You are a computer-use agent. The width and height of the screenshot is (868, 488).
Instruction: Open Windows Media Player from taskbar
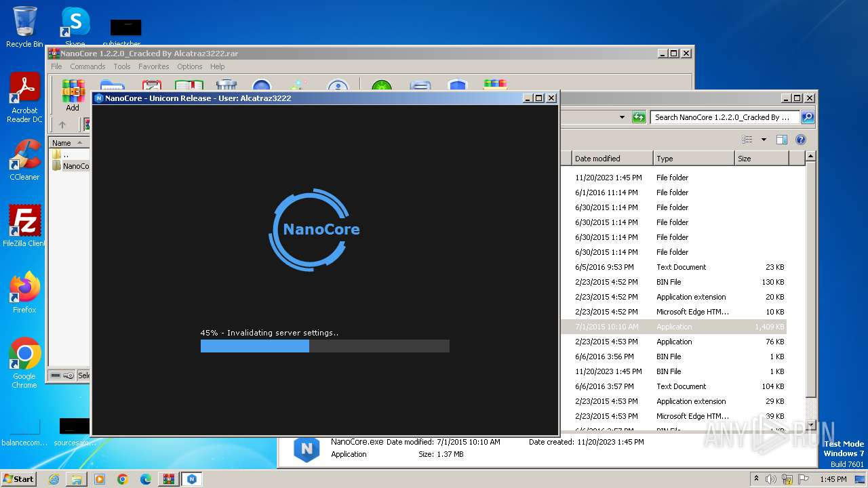[x=100, y=479]
